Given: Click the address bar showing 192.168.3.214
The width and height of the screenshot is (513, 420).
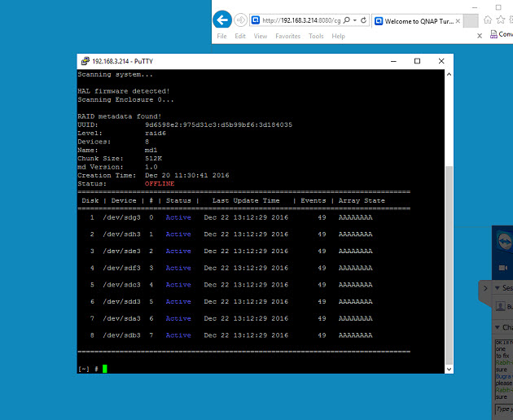Looking at the screenshot, I should point(301,20).
